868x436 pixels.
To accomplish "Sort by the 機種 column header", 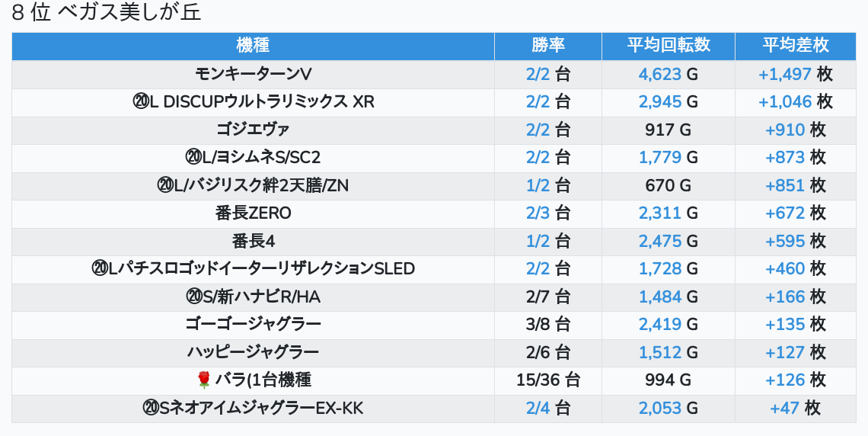I will coord(253,46).
